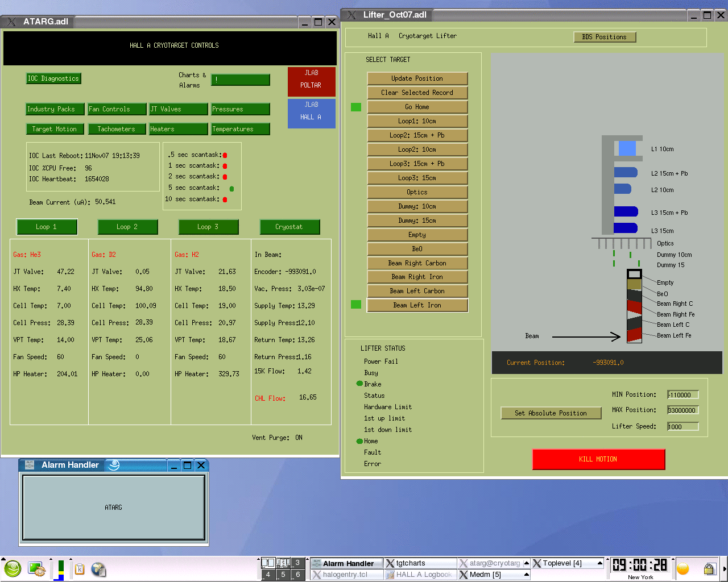This screenshot has width=728, height=582.
Task: Switch to HALL A Logbook in taskbar
Action: [420, 575]
